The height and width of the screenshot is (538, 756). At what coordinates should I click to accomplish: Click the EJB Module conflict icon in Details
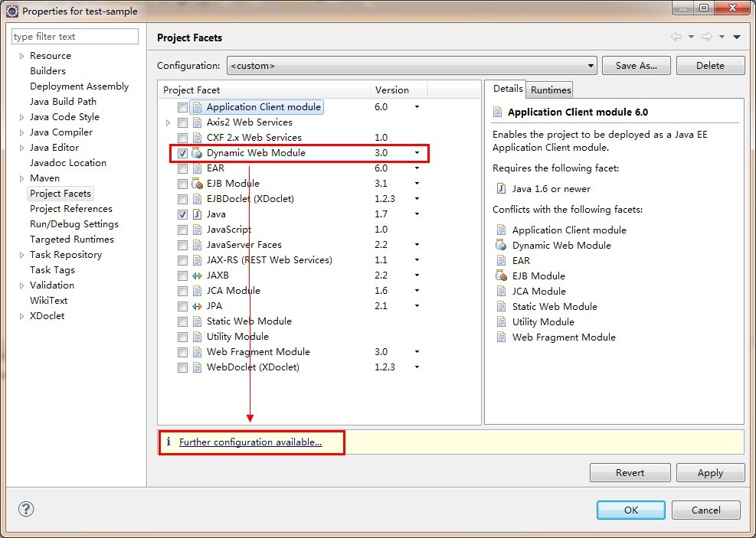click(502, 276)
